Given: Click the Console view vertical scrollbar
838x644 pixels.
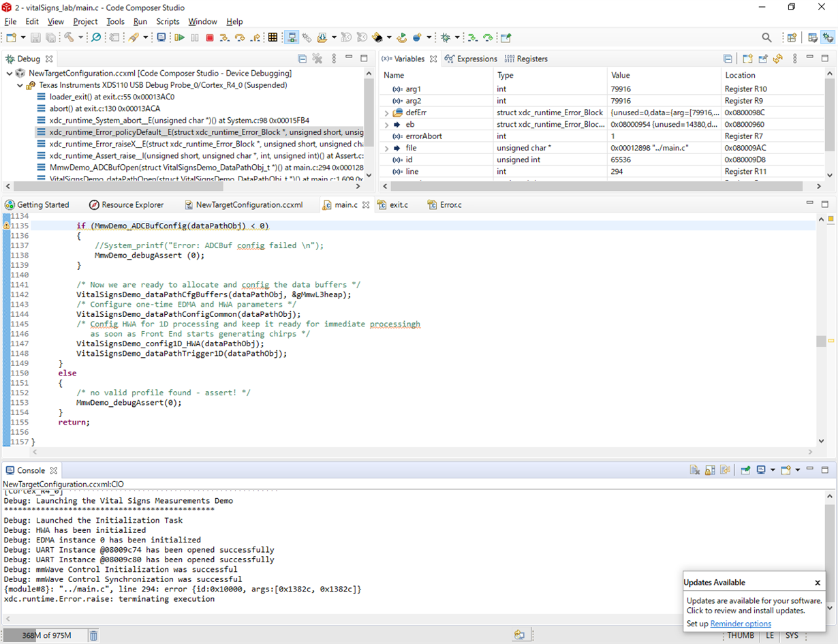Looking at the screenshot, I should 831,552.
